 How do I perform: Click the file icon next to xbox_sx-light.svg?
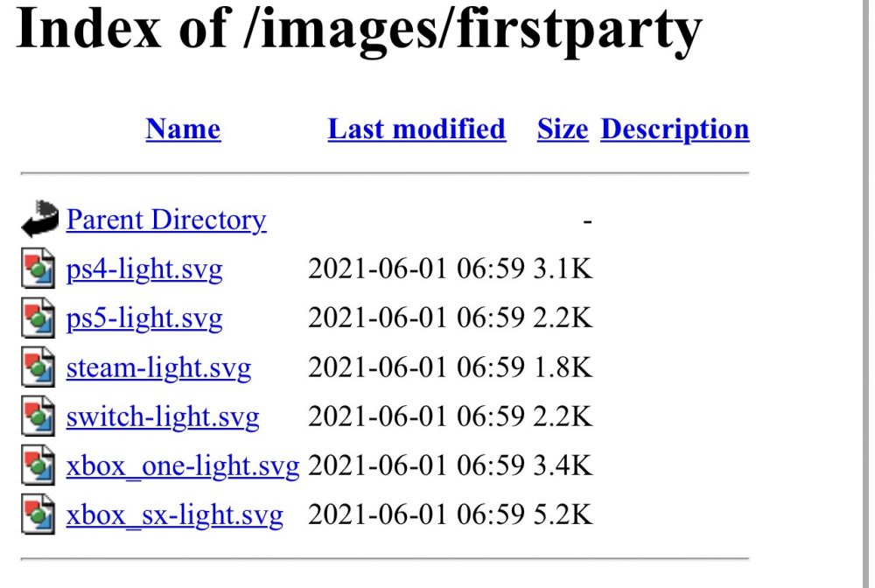click(38, 515)
